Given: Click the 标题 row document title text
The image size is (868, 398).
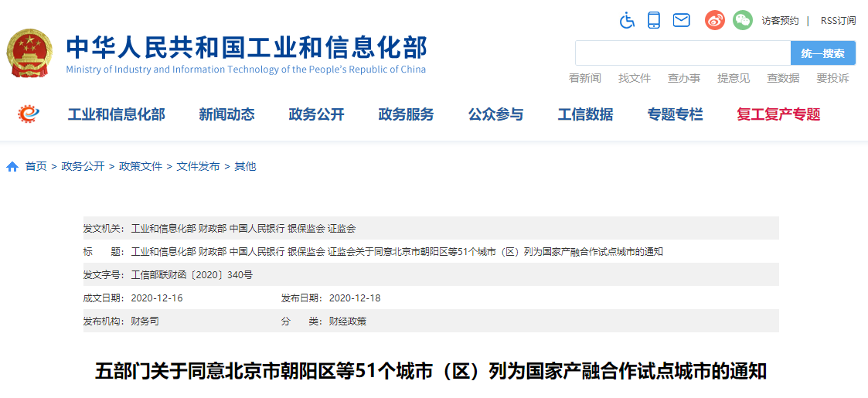Looking at the screenshot, I should (397, 251).
